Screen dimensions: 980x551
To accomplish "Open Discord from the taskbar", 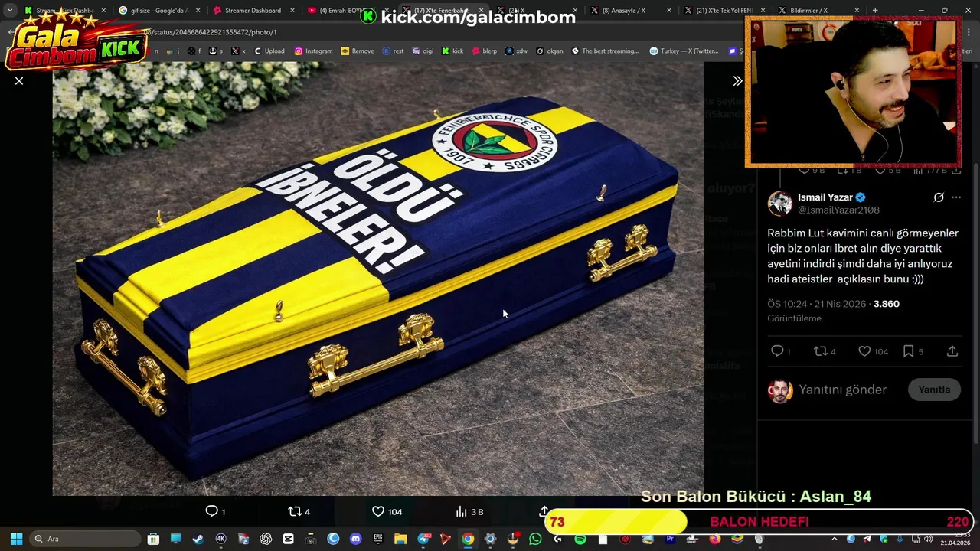I will point(355,539).
